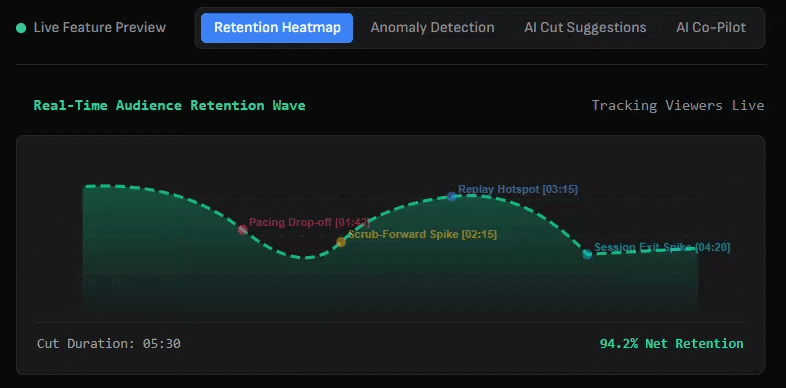Click the teal Session Exit Spike marker dot
Image resolution: width=786 pixels, height=388 pixels.
coord(587,254)
